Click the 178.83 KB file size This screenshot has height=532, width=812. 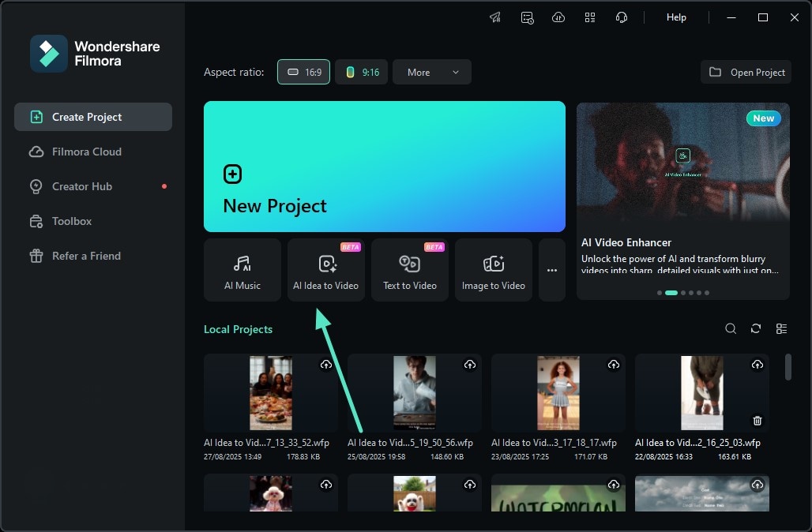pos(303,457)
